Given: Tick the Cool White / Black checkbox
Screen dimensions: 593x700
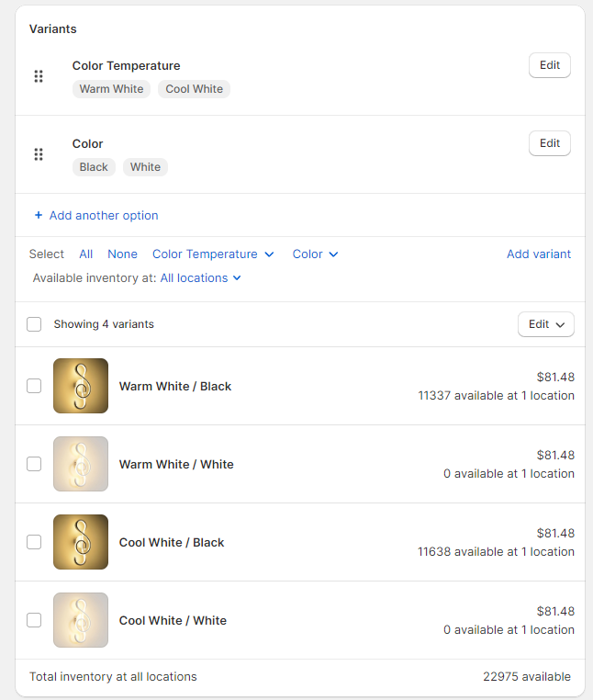Looking at the screenshot, I should click(34, 542).
